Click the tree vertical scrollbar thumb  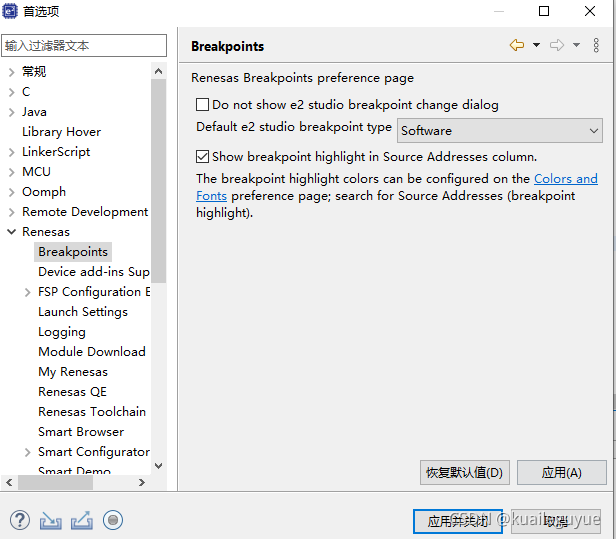(x=158, y=181)
